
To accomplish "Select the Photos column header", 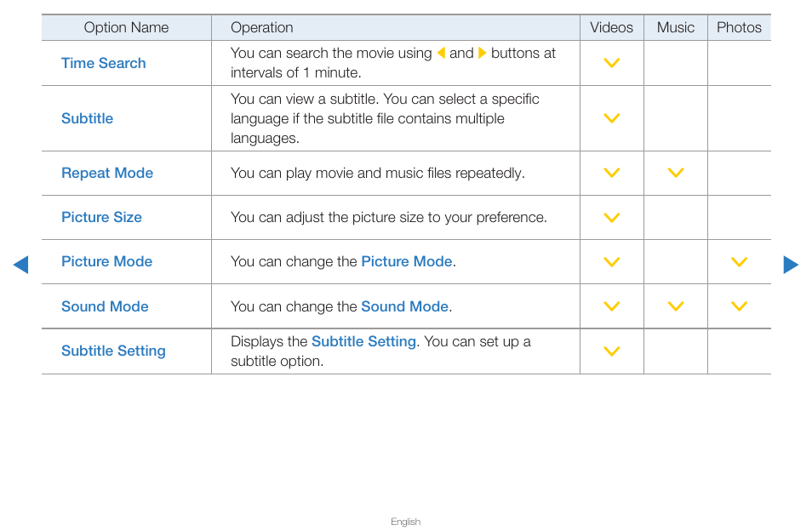I will (x=739, y=27).
